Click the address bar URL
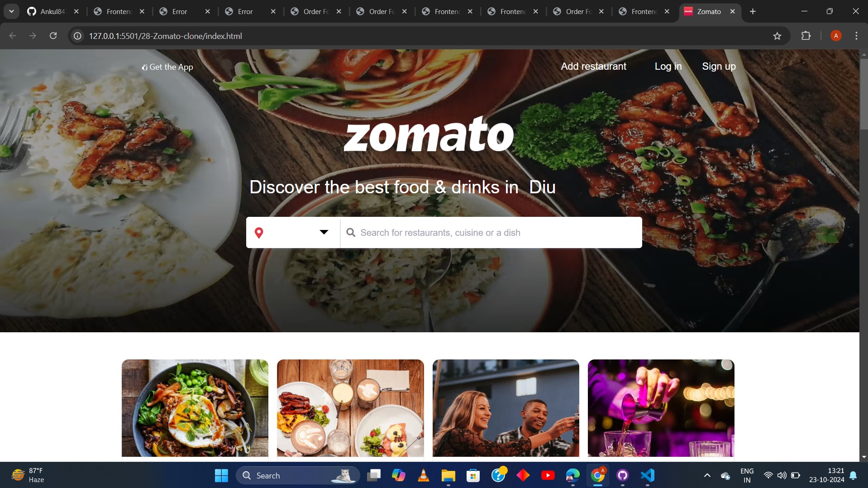Image resolution: width=868 pixels, height=488 pixels. (165, 36)
